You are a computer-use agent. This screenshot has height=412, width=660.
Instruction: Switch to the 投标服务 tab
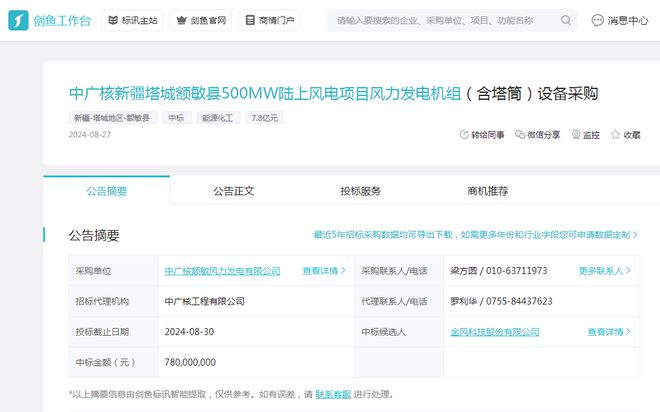point(361,191)
